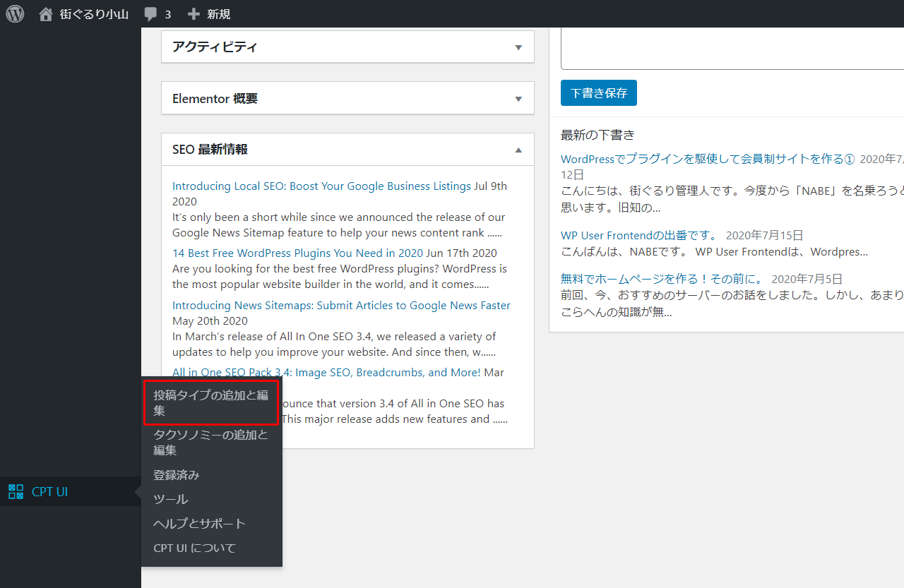Viewport: 904px width, 588px height.
Task: Expand the Elementor 概要 panel
Action: (x=518, y=99)
